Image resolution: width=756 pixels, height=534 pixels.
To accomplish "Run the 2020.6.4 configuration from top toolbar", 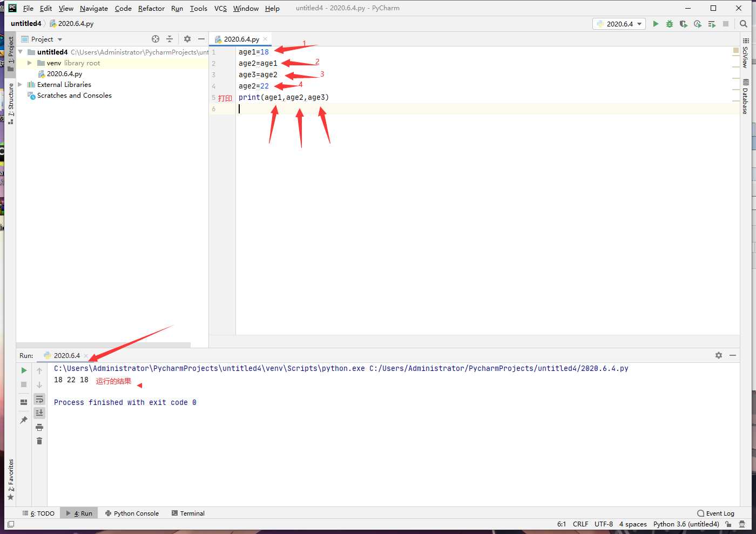I will 656,24.
